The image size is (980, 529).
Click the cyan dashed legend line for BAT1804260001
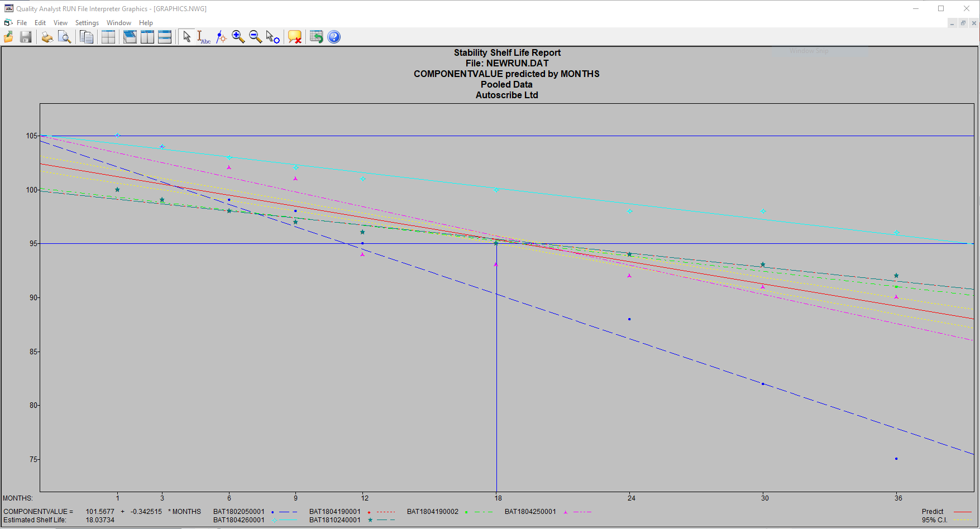(x=289, y=520)
